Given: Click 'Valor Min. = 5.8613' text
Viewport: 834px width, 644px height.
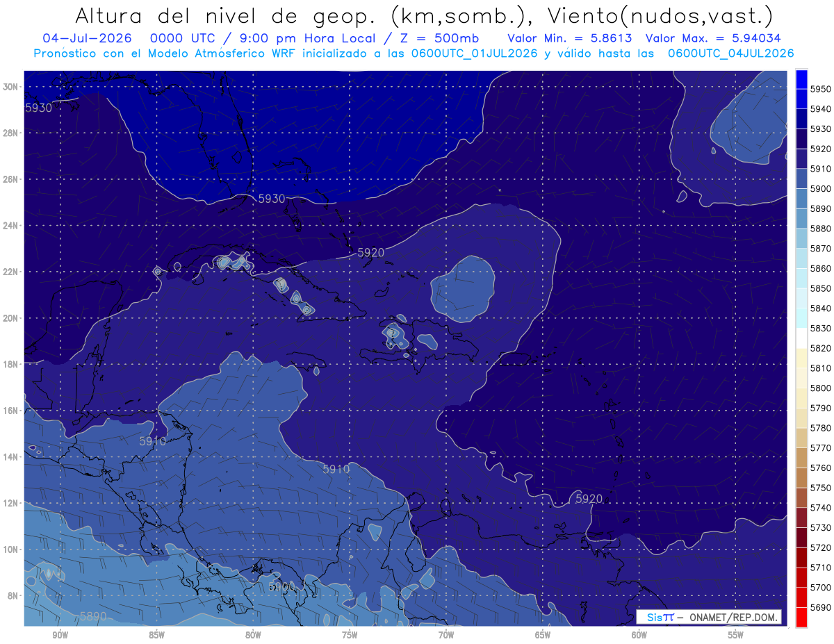Looking at the screenshot, I should (571, 38).
